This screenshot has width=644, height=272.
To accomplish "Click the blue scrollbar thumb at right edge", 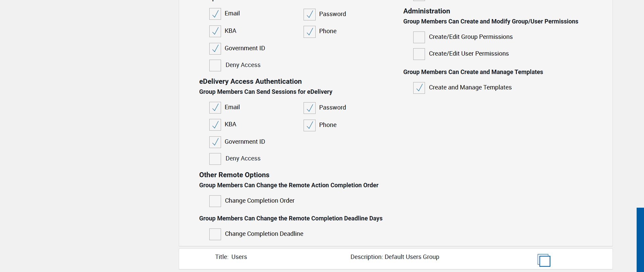I will 640,239.
